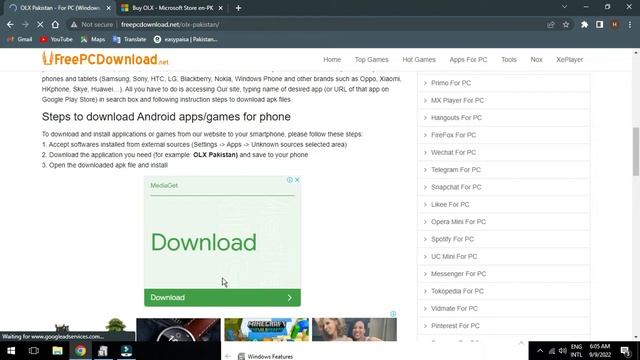Open the easypaisa Pakistan bookmark

click(x=186, y=39)
